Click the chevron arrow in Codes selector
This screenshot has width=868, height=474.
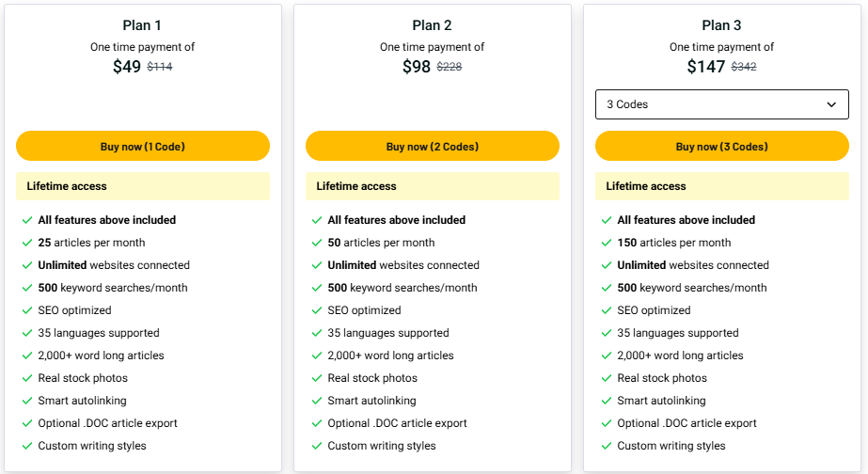831,104
